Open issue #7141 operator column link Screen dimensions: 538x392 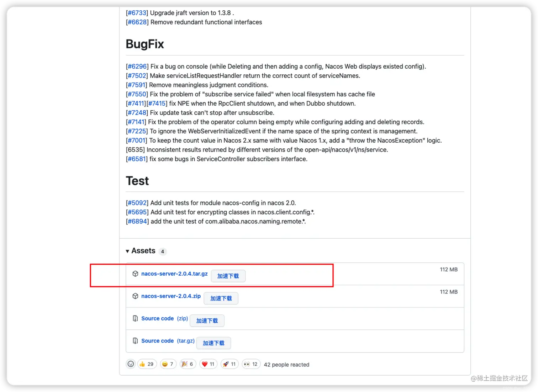pos(136,122)
